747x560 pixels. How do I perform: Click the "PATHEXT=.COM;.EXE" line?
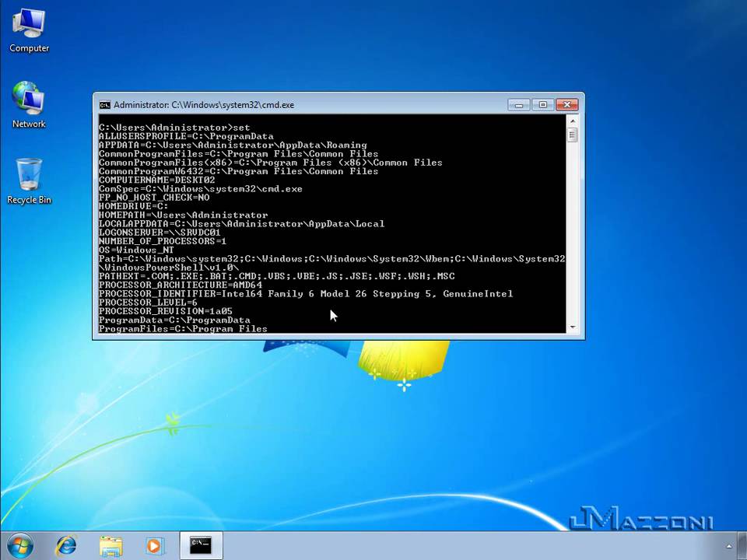pyautogui.click(x=277, y=276)
